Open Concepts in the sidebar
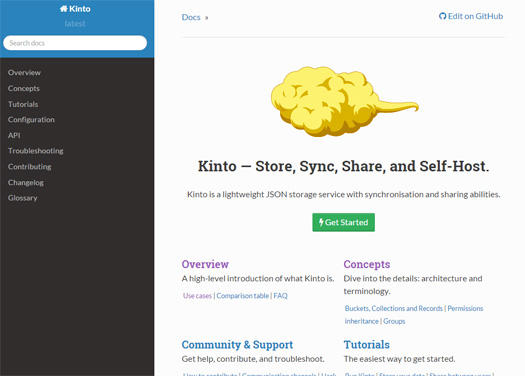 click(x=24, y=88)
